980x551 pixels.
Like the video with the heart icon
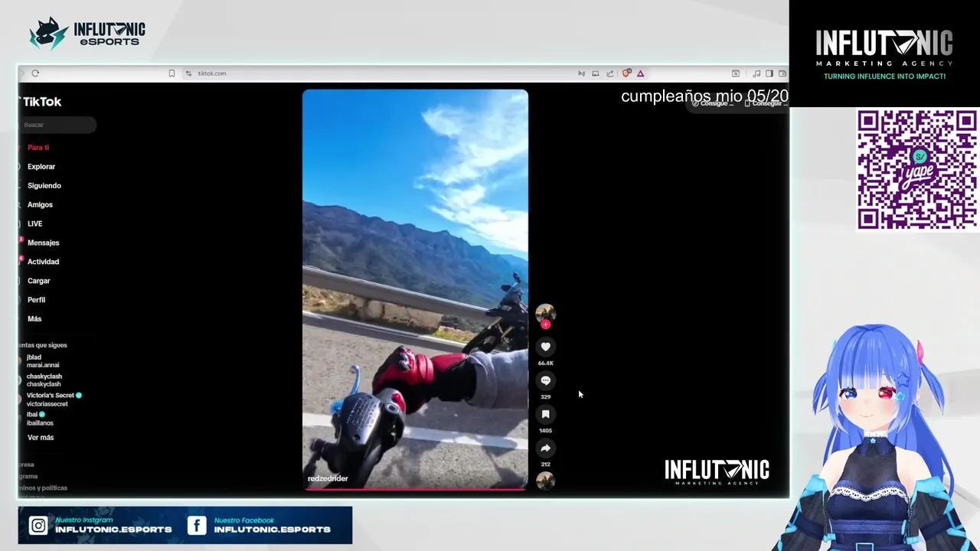[x=545, y=347]
